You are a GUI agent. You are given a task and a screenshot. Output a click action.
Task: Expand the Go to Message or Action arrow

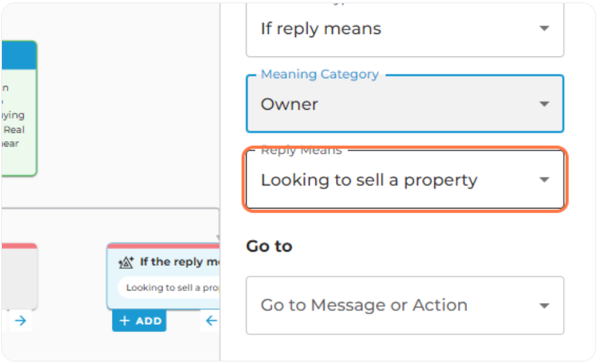(x=544, y=306)
